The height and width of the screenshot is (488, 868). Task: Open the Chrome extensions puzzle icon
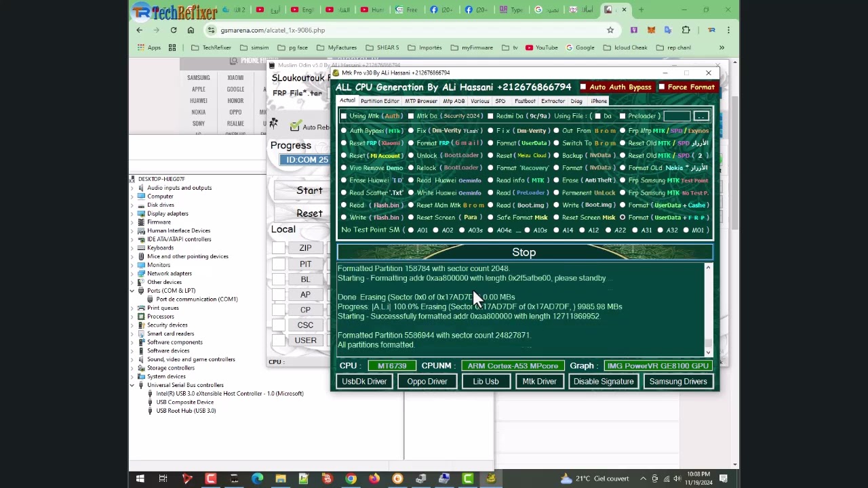686,30
